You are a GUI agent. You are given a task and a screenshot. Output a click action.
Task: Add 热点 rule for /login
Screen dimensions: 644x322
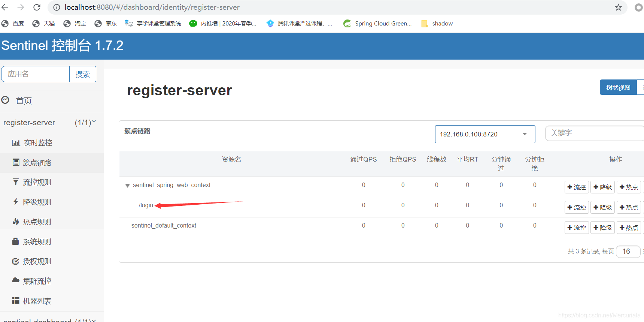tap(629, 207)
